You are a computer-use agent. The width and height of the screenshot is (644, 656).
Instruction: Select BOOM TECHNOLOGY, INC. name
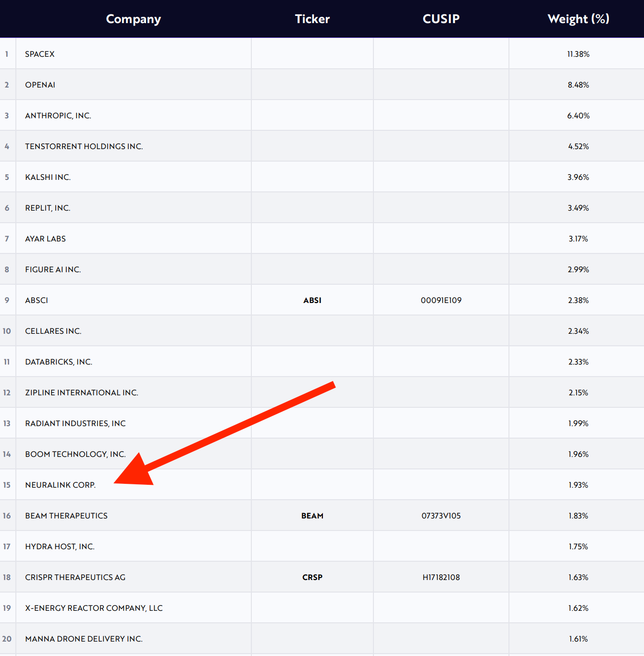point(75,454)
